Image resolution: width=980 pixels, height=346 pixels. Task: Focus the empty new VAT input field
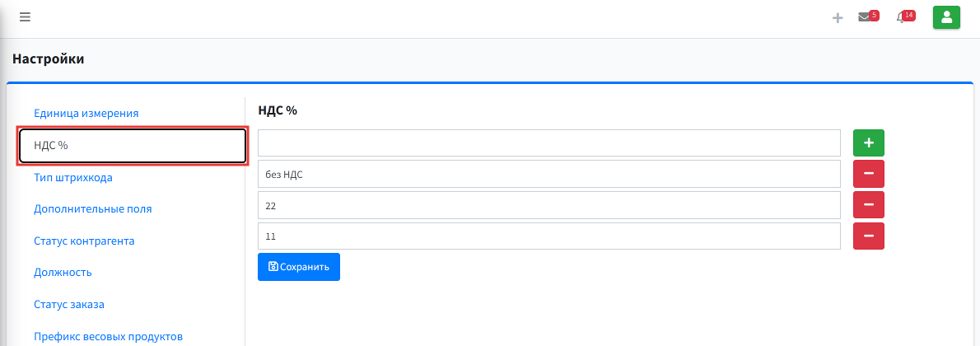[549, 143]
